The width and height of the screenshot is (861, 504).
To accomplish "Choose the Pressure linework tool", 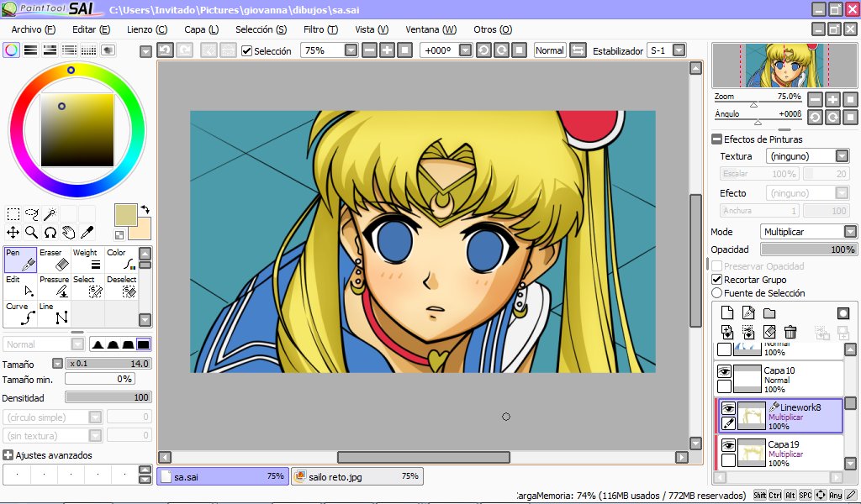I will 54,286.
